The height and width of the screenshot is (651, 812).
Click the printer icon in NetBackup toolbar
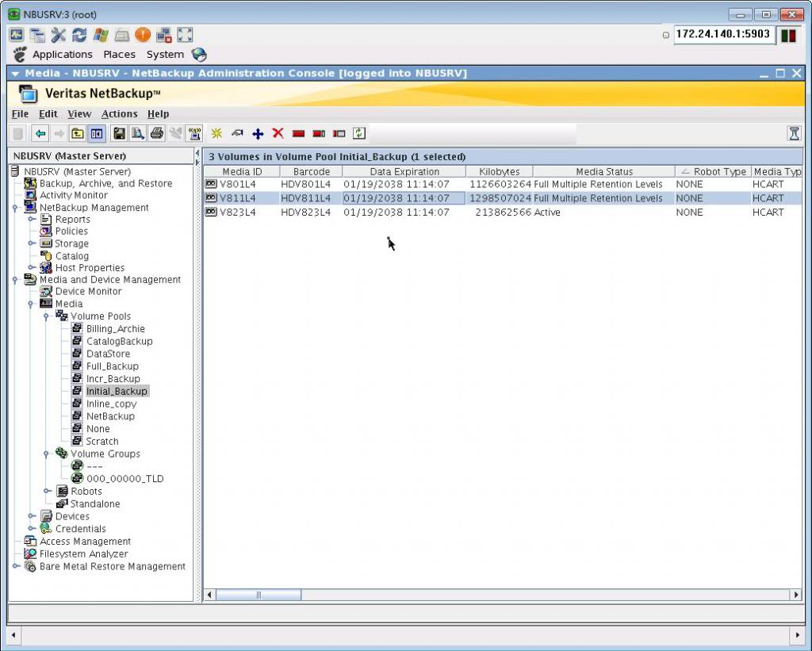[157, 134]
